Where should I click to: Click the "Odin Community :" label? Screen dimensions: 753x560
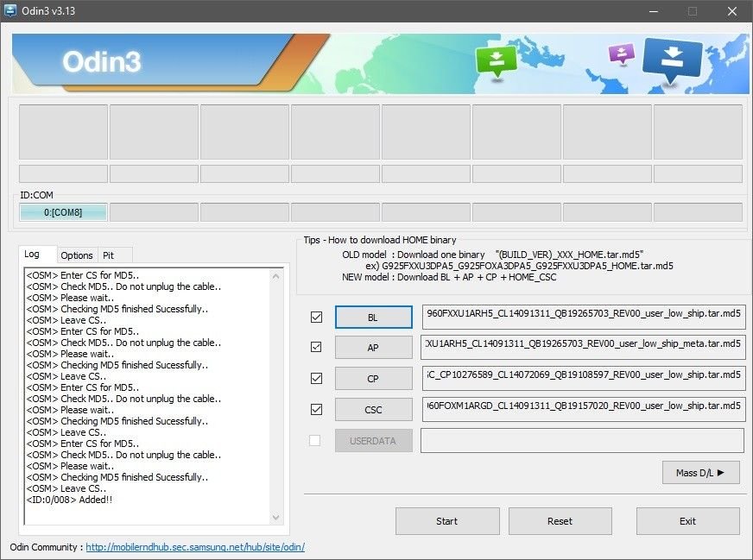[x=47, y=547]
